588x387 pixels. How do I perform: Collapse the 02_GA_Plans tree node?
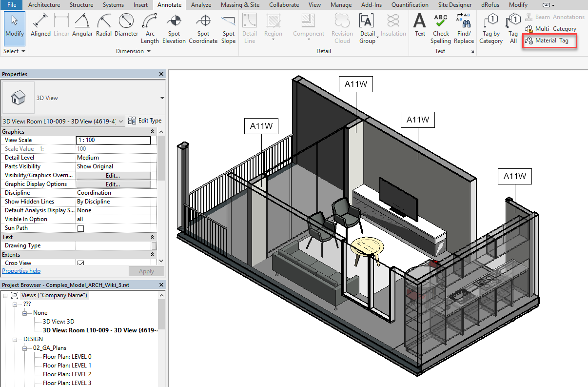25,348
